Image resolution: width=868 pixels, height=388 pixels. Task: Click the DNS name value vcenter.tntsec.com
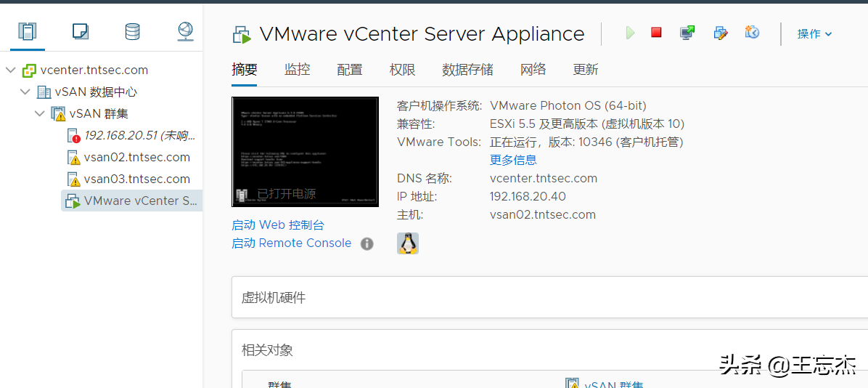[x=544, y=179]
